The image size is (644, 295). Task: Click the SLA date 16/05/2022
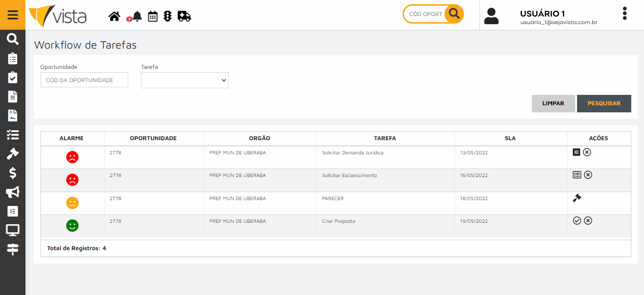[x=475, y=176]
